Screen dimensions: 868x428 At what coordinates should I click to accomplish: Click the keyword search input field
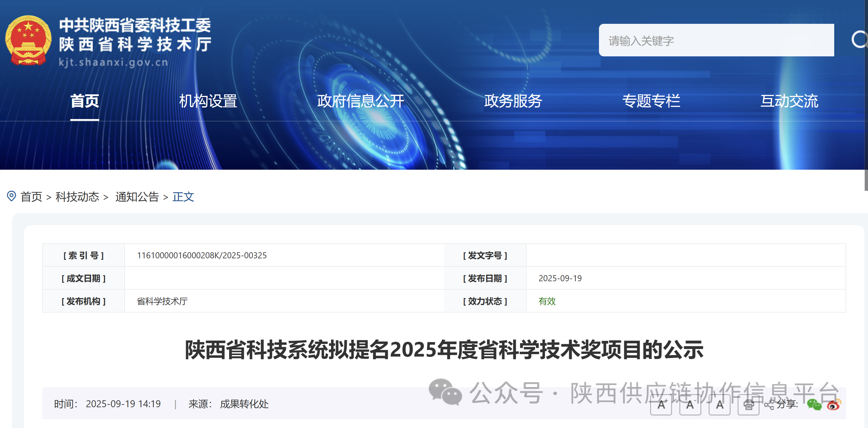point(716,40)
